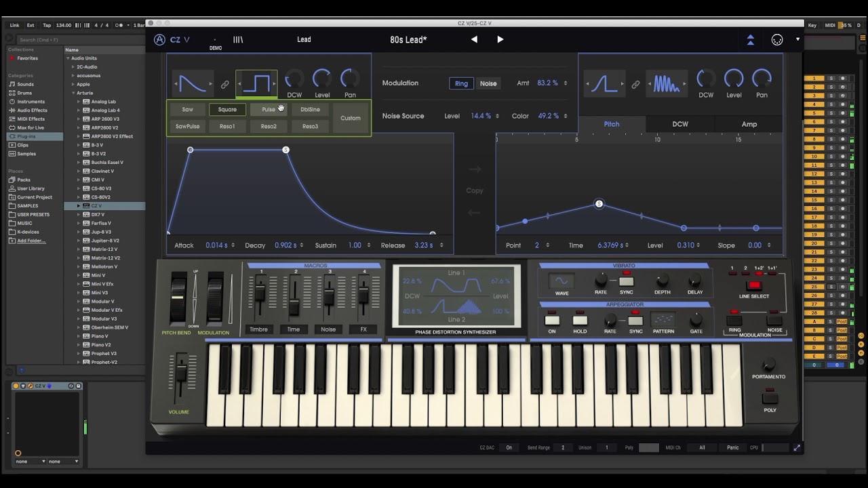
Task: Collapse the advanced panel using double arrows
Action: [750, 40]
